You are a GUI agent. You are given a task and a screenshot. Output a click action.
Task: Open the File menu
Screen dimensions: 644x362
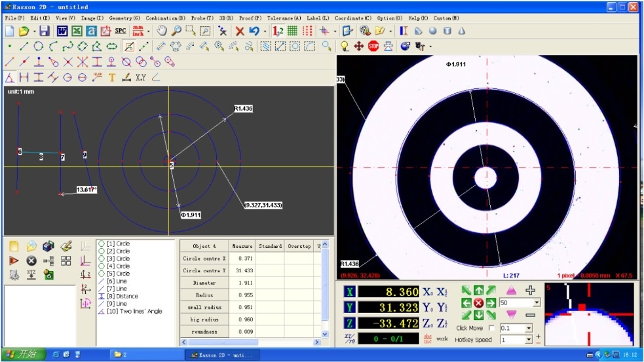click(15, 18)
